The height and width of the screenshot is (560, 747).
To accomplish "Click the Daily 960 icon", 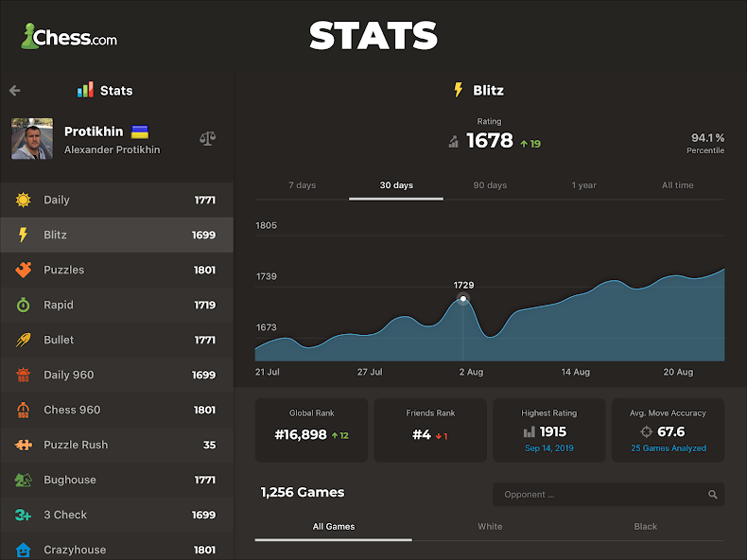I will click(23, 375).
